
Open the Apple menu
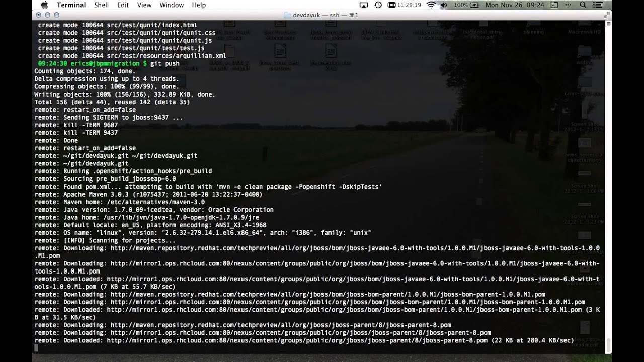44,5
